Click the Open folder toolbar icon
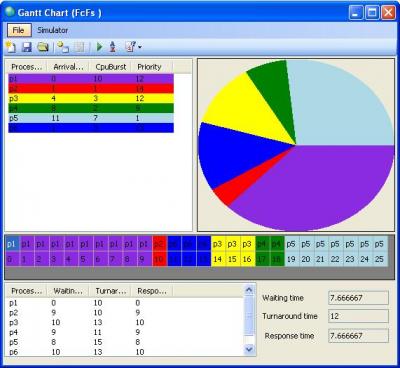The height and width of the screenshot is (368, 400). pos(43,47)
